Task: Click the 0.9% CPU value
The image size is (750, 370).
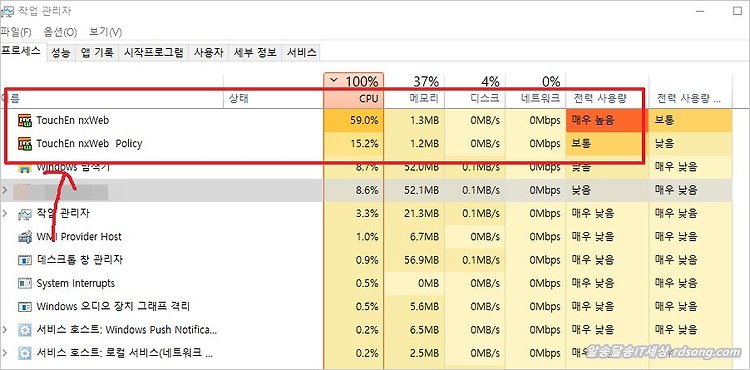Action: [x=367, y=260]
